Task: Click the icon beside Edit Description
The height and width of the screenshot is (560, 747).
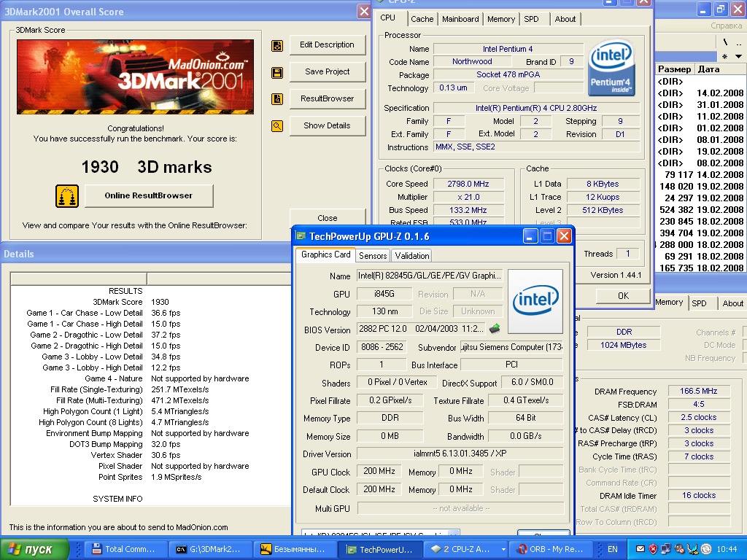Action: pos(276,46)
